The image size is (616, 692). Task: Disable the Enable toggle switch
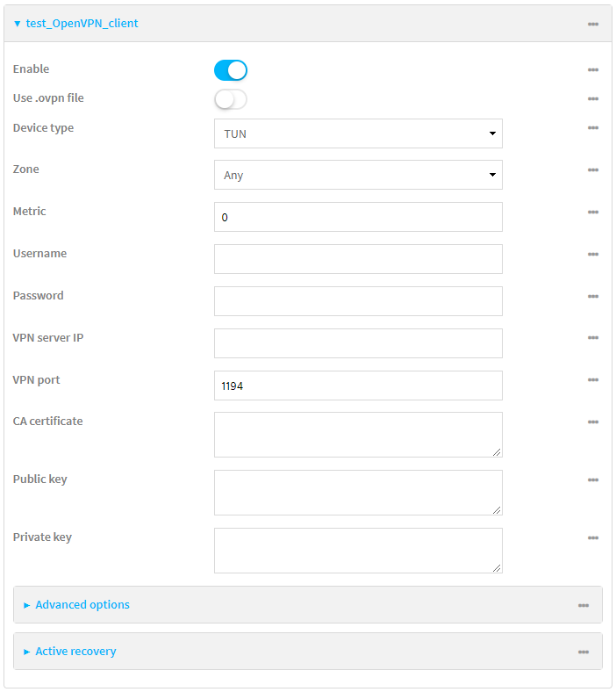pos(231,70)
